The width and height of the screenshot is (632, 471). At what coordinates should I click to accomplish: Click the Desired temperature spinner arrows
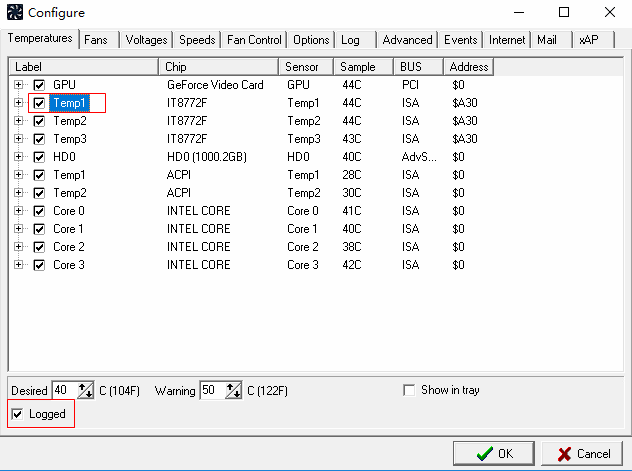click(x=85, y=390)
